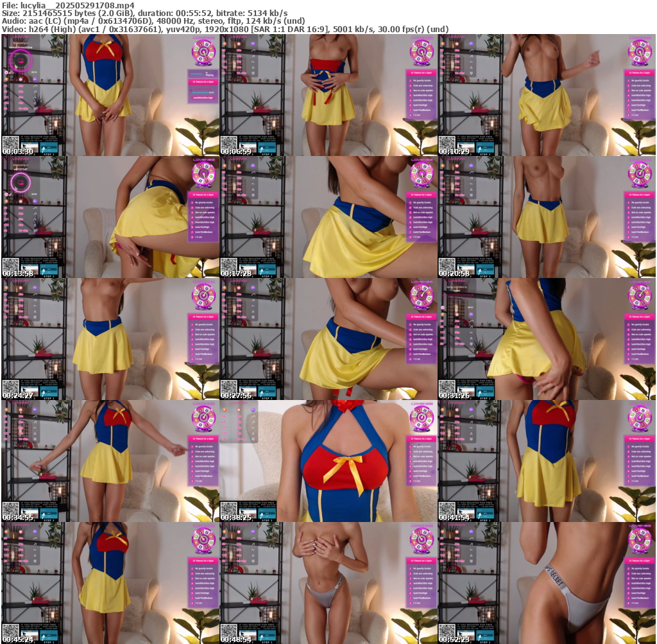Image resolution: width=657 pixels, height=644 pixels.
Task: Click the spin wheel in the 00:38:25 frame
Action: 422,417
